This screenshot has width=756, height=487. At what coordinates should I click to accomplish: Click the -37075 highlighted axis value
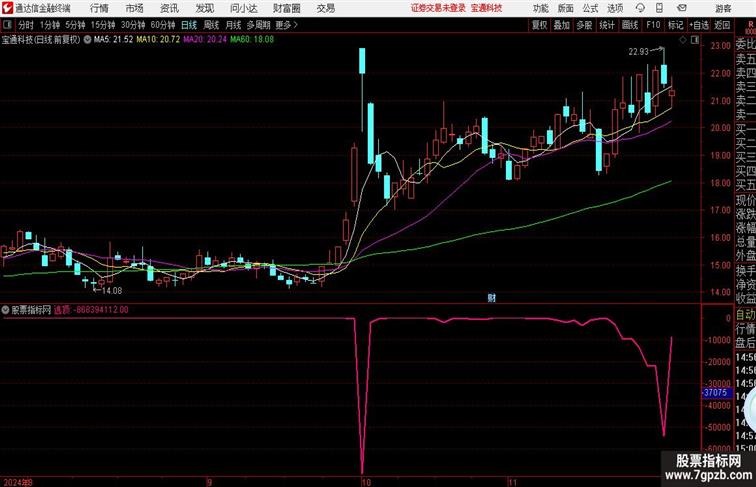716,392
